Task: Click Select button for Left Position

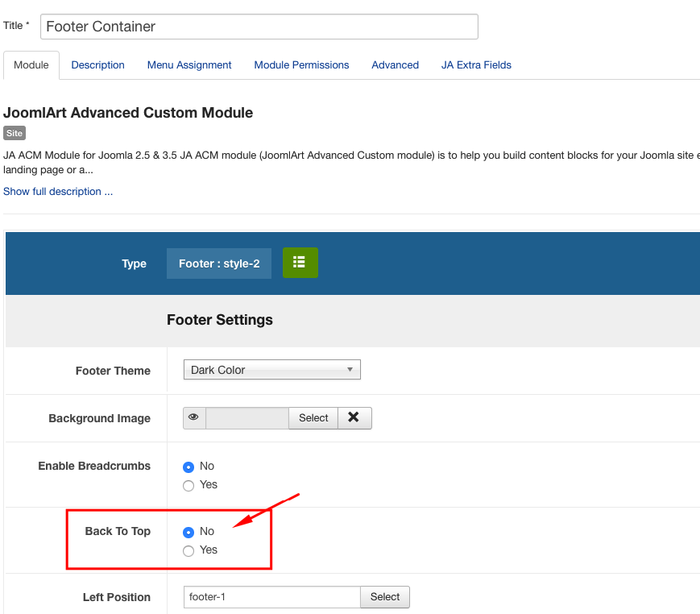Action: click(385, 597)
